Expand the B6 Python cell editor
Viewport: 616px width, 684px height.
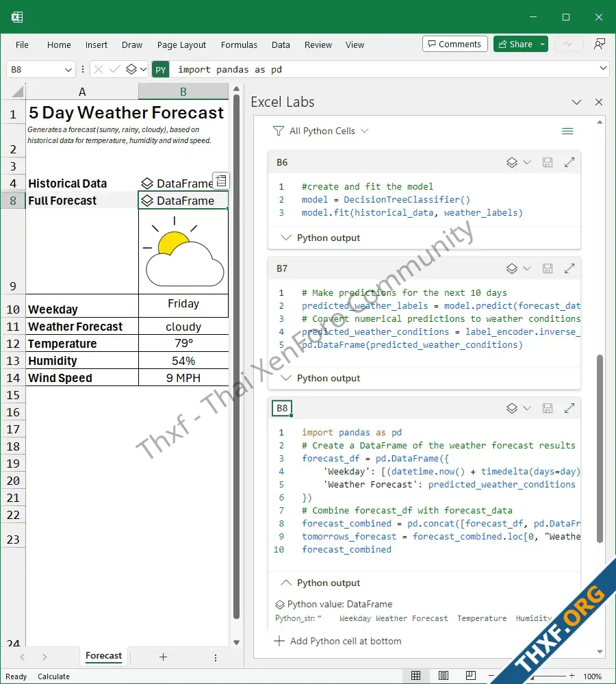click(x=569, y=162)
